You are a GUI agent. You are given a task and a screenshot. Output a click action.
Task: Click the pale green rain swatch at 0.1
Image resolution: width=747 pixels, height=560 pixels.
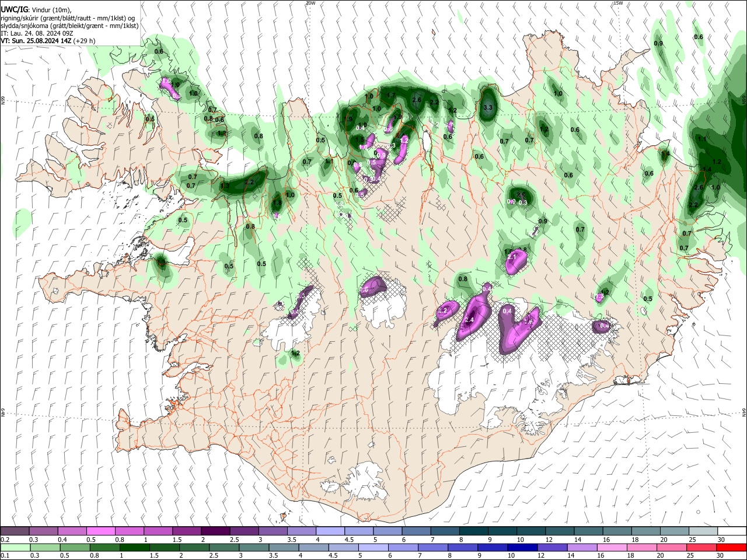[15, 547]
